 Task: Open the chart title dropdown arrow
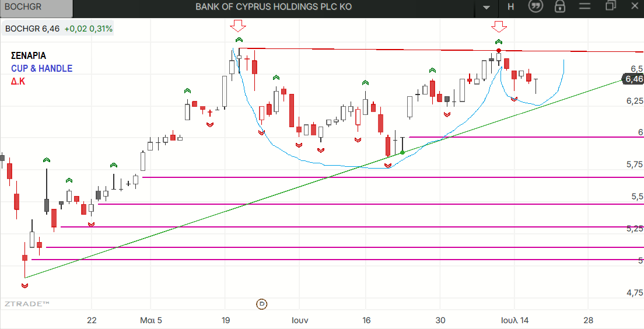pos(487,7)
